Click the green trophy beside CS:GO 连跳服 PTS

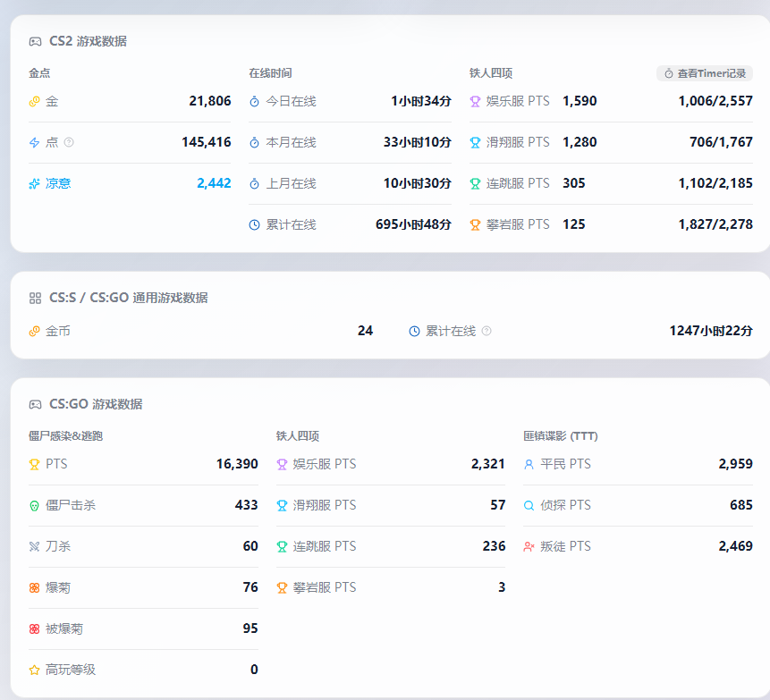(x=282, y=546)
